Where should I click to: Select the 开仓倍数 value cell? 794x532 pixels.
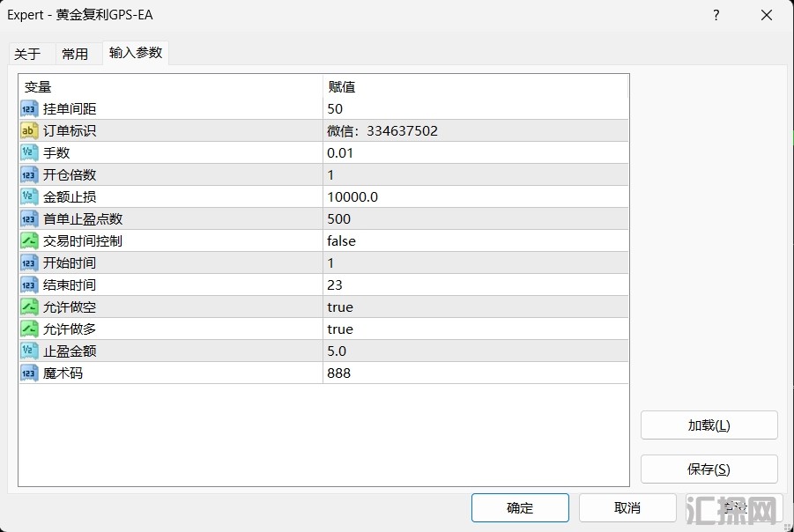click(476, 174)
